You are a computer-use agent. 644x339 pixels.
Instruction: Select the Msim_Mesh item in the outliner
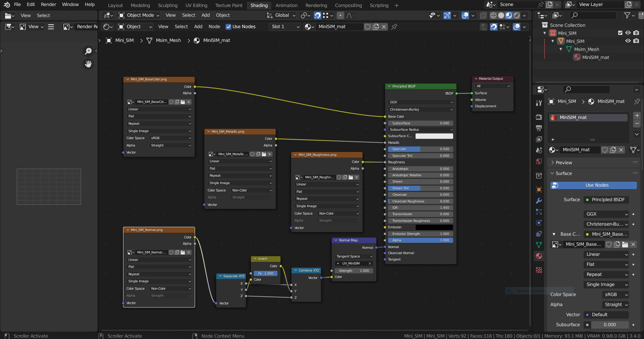coord(586,49)
